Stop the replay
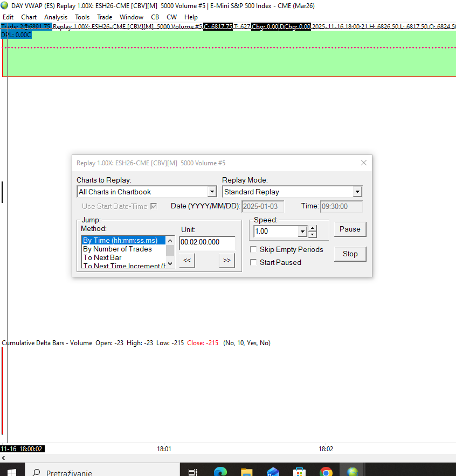The height and width of the screenshot is (476, 456). (350, 254)
